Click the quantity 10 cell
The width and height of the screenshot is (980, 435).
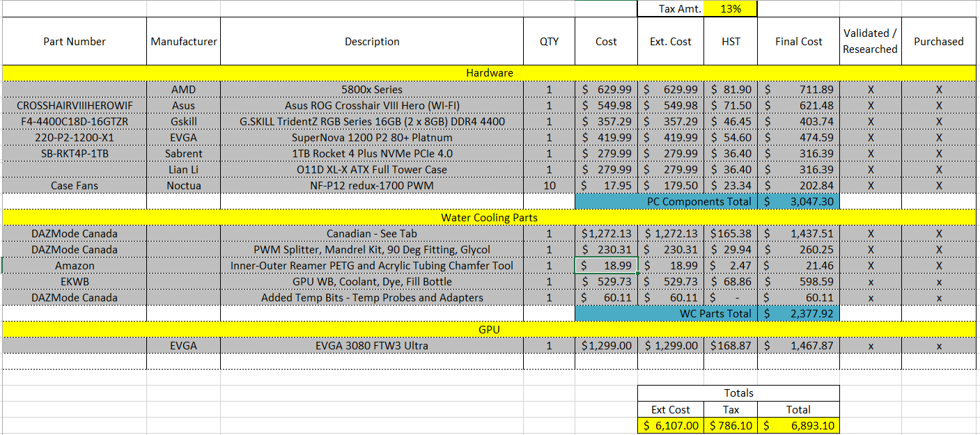pyautogui.click(x=549, y=186)
